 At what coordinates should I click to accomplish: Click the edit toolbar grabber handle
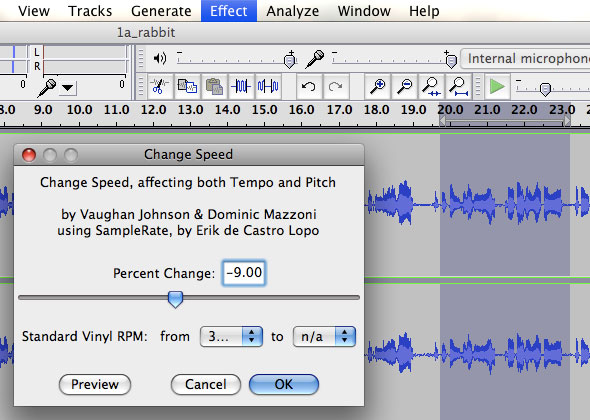[141, 87]
